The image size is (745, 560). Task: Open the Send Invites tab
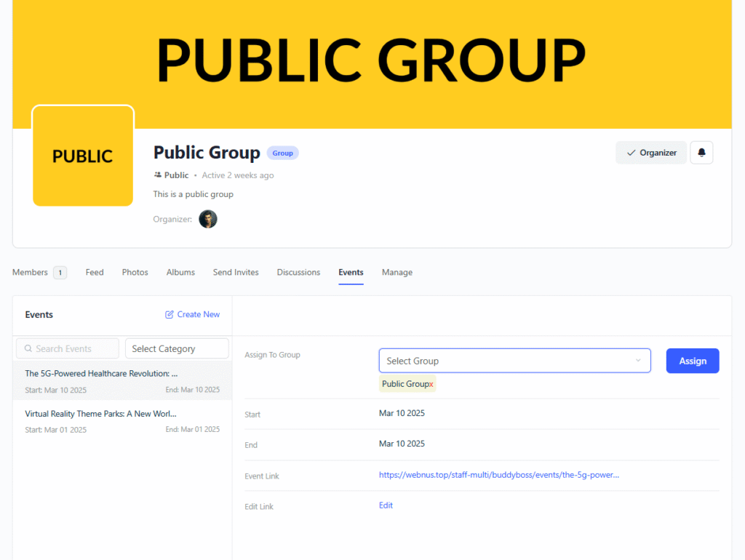[236, 272]
